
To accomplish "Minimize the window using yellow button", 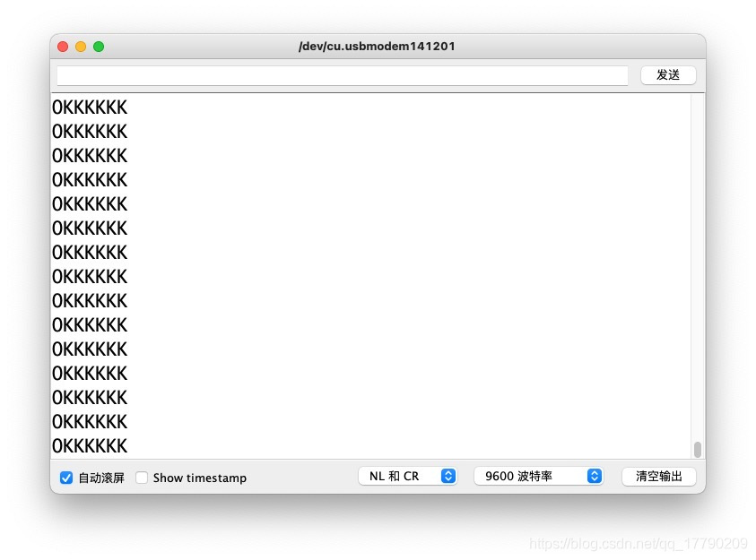I will (81, 47).
